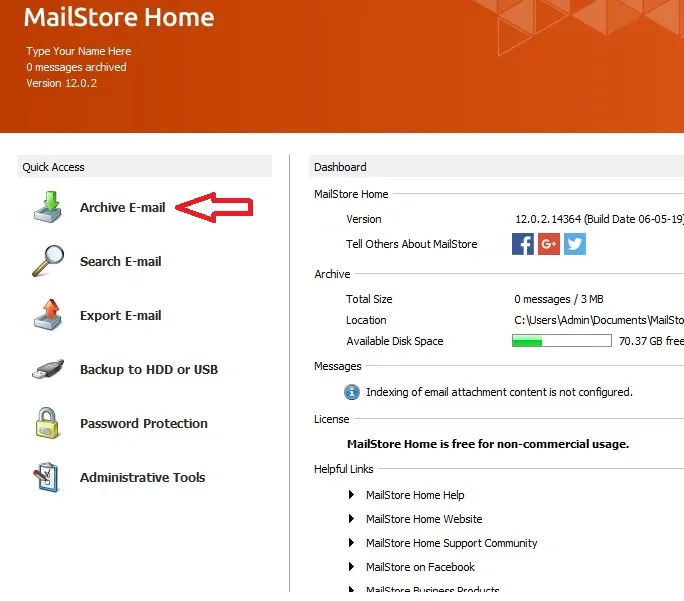Open the MailStore Home Support Community link
684x601 pixels.
pyautogui.click(x=451, y=543)
